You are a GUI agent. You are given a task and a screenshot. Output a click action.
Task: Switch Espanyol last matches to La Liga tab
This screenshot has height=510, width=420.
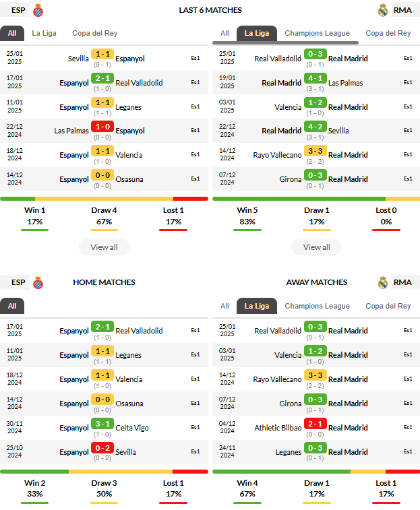44,33
